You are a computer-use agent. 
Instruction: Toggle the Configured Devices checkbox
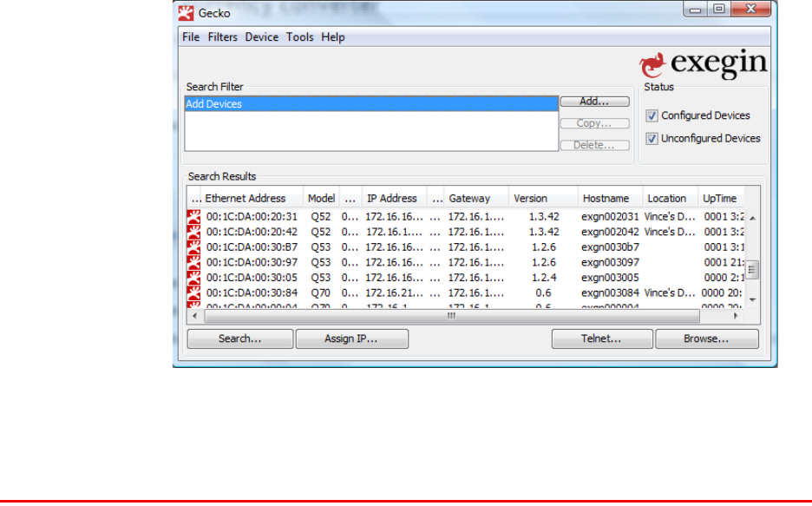tap(652, 116)
